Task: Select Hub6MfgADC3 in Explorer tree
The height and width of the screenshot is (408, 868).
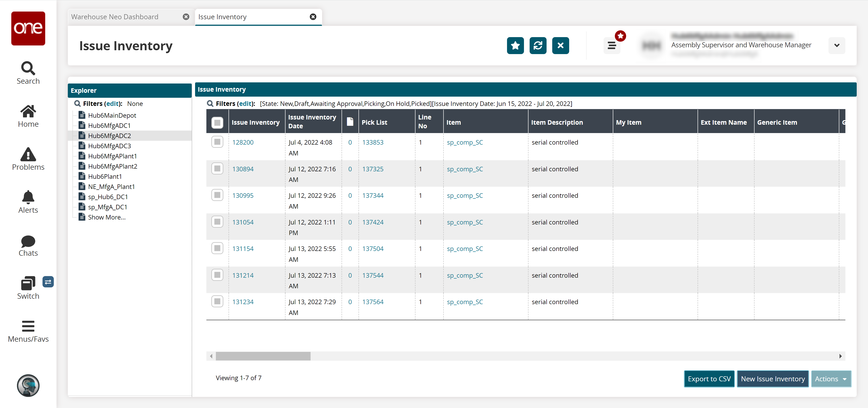Action: tap(109, 146)
